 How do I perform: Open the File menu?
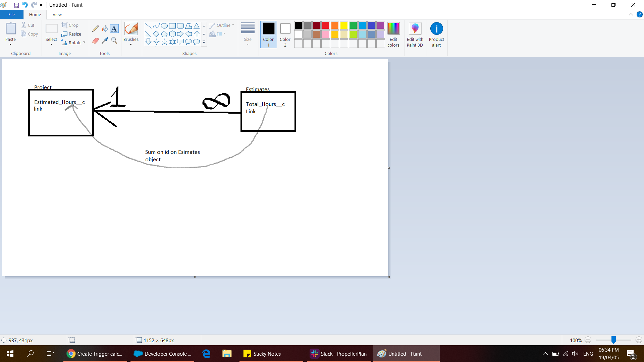click(x=11, y=15)
